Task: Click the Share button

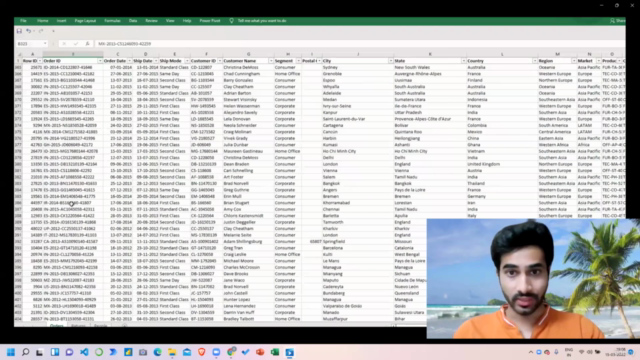Action: 618,20
